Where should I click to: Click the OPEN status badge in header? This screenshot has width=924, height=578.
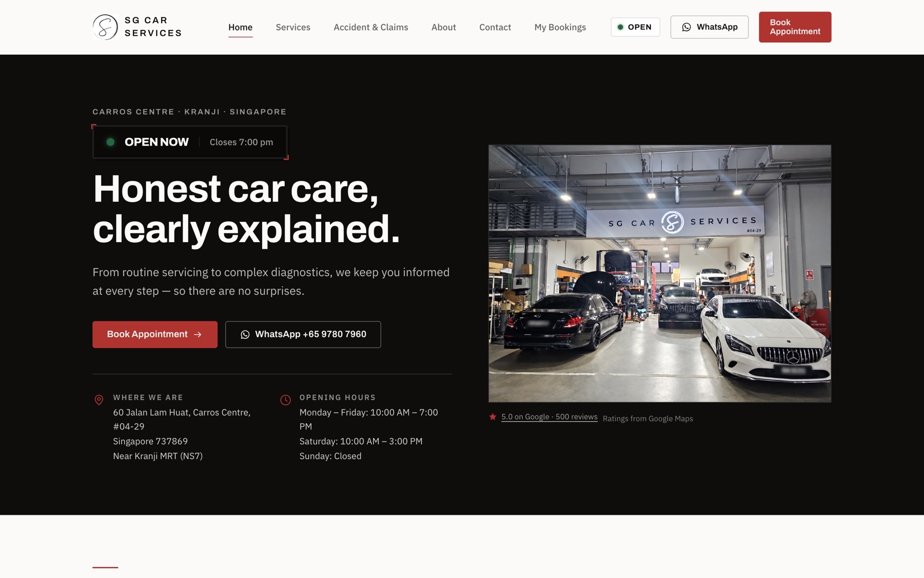tap(635, 27)
